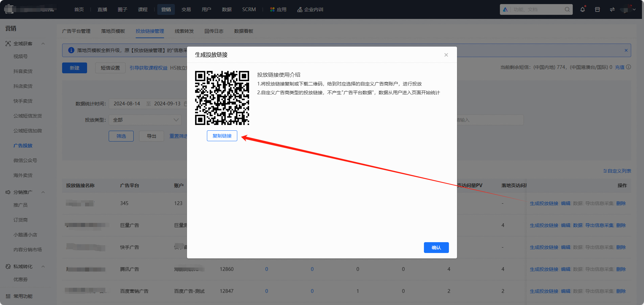
Task: Open the 企业内训 menu
Action: point(310,9)
